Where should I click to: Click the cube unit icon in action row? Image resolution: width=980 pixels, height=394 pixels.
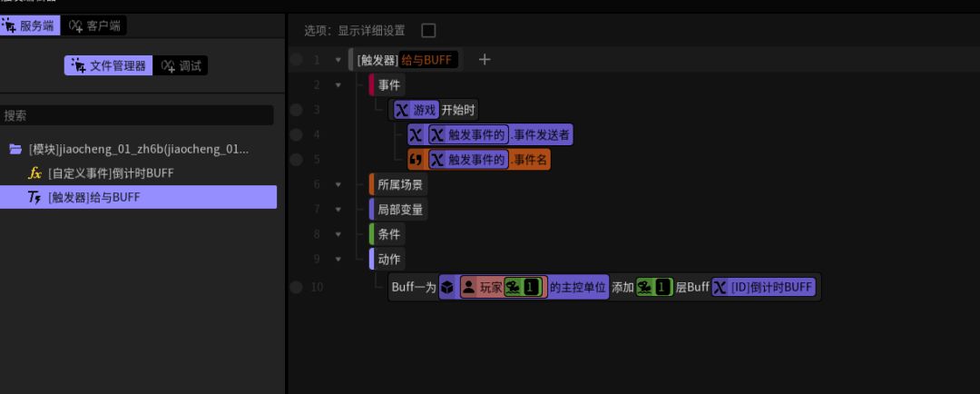coord(447,287)
